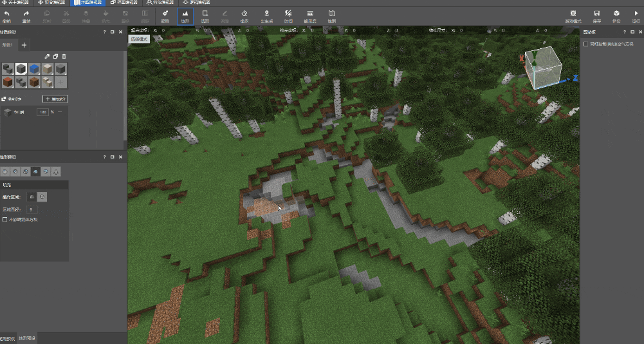The image size is (644, 344).
Task: Switch to the second top editor tab
Action: coord(51,3)
